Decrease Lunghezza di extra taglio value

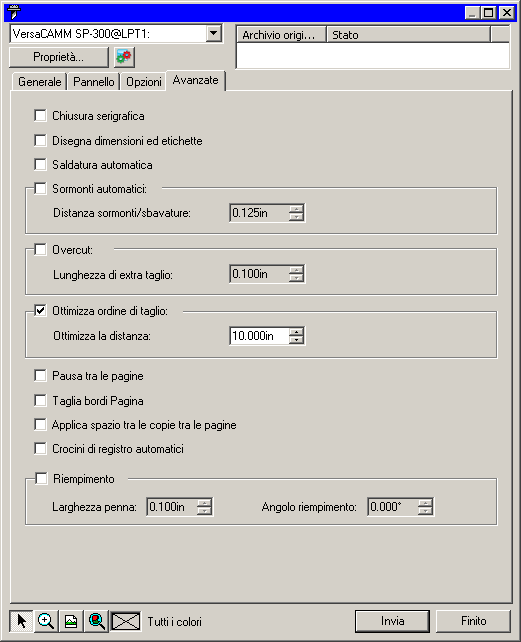[x=296, y=278]
